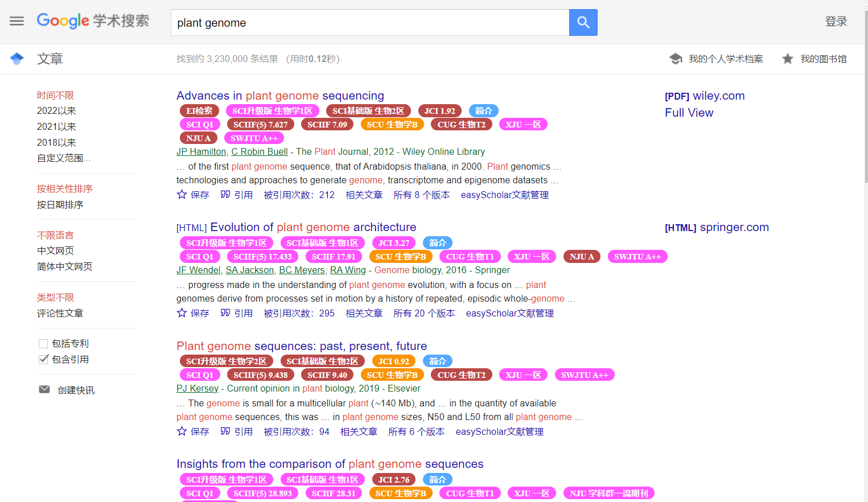Open 我的图书馆 star icon

pyautogui.click(x=788, y=59)
